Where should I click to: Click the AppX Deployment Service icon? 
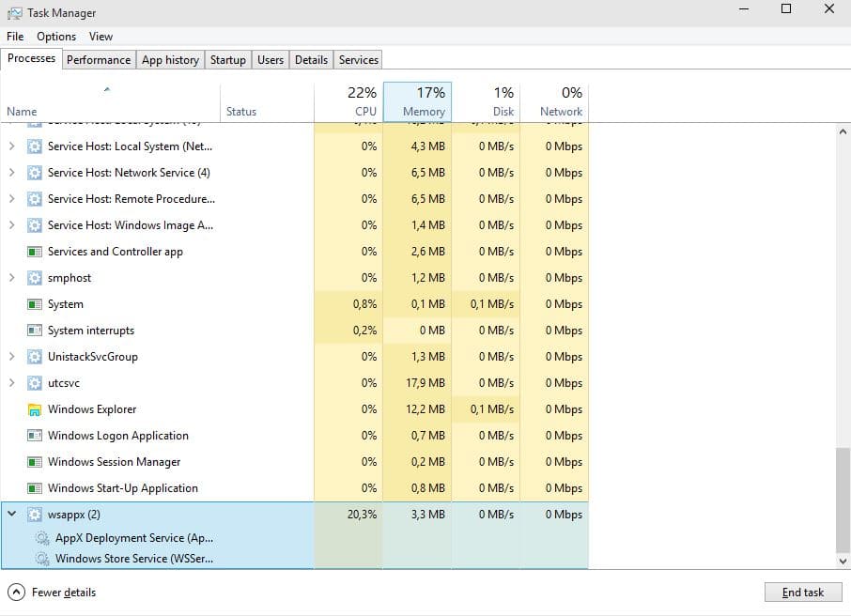[x=42, y=538]
